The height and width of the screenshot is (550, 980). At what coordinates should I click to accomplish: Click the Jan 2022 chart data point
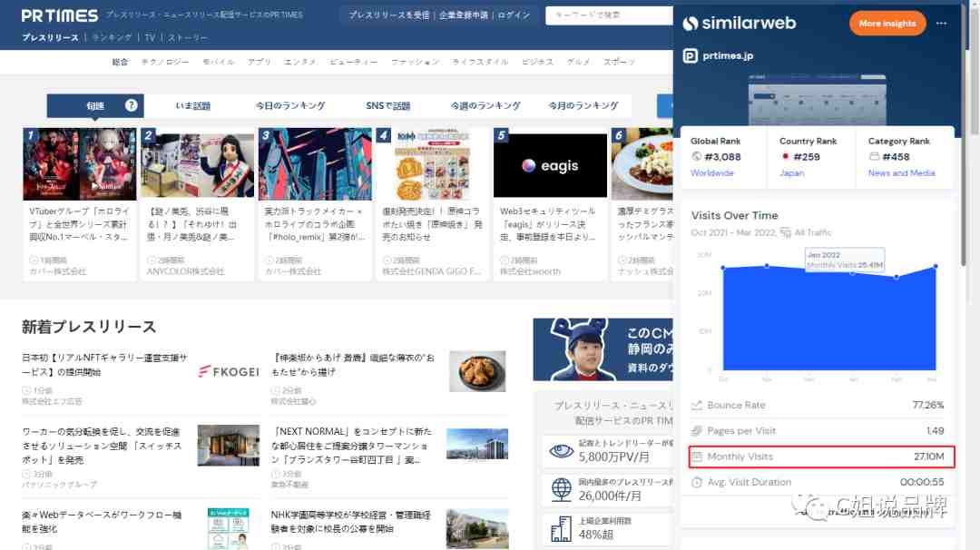852,272
